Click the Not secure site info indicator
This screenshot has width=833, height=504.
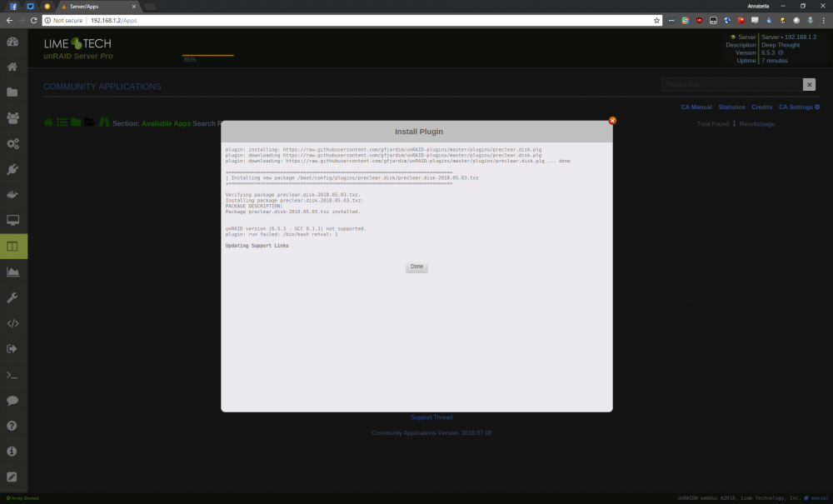point(64,20)
